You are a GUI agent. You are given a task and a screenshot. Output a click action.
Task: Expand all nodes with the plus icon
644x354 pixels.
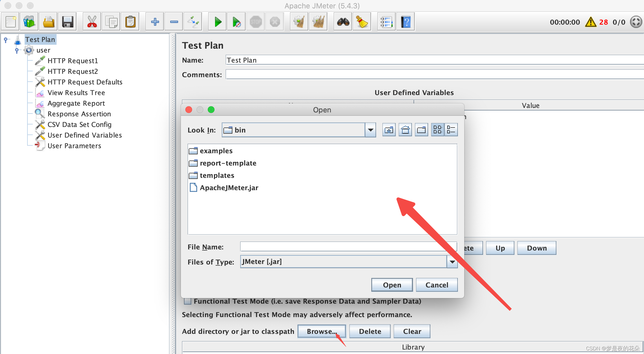click(x=155, y=22)
